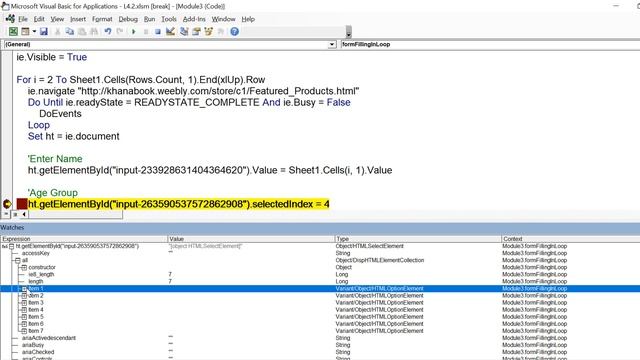Stop execution with the Reset square icon
The image size is (640, 360).
click(x=158, y=31)
